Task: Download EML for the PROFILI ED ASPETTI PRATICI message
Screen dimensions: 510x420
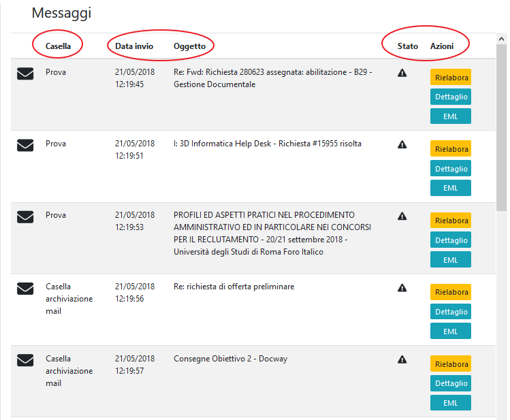Action: (450, 259)
